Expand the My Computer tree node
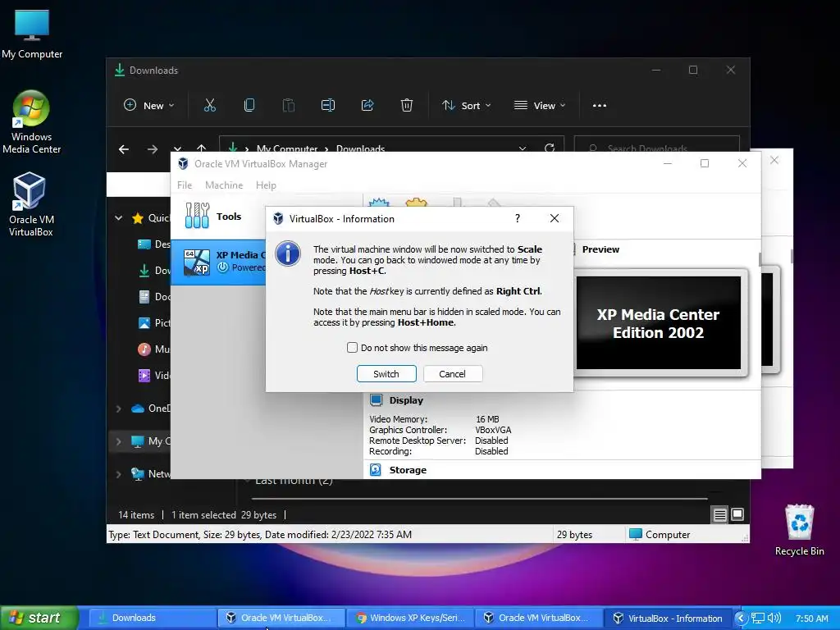The image size is (840, 630). click(x=119, y=441)
